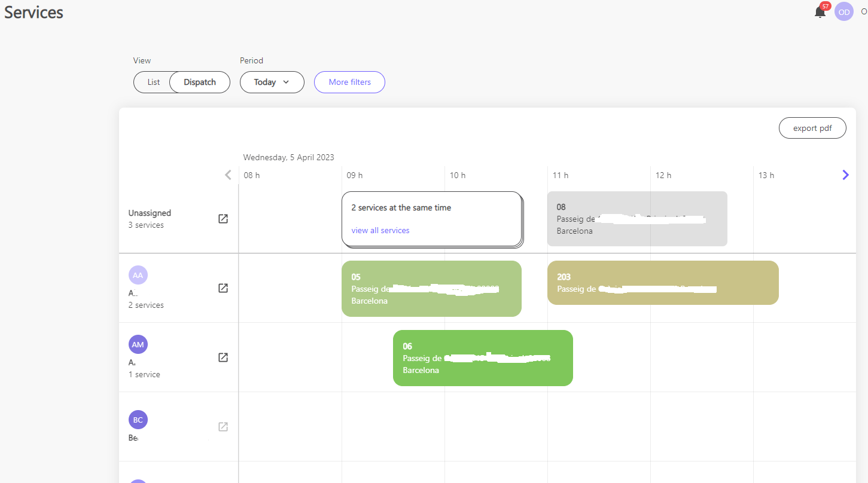This screenshot has width=868, height=483.
Task: Open the OD user avatar menu
Action: coord(844,12)
